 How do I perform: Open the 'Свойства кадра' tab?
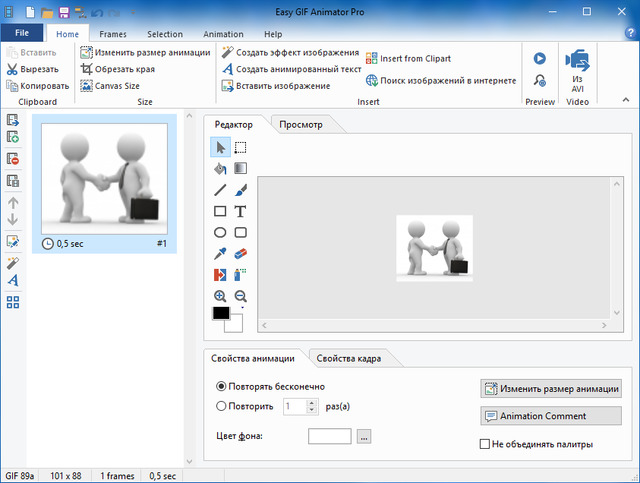[x=355, y=358]
